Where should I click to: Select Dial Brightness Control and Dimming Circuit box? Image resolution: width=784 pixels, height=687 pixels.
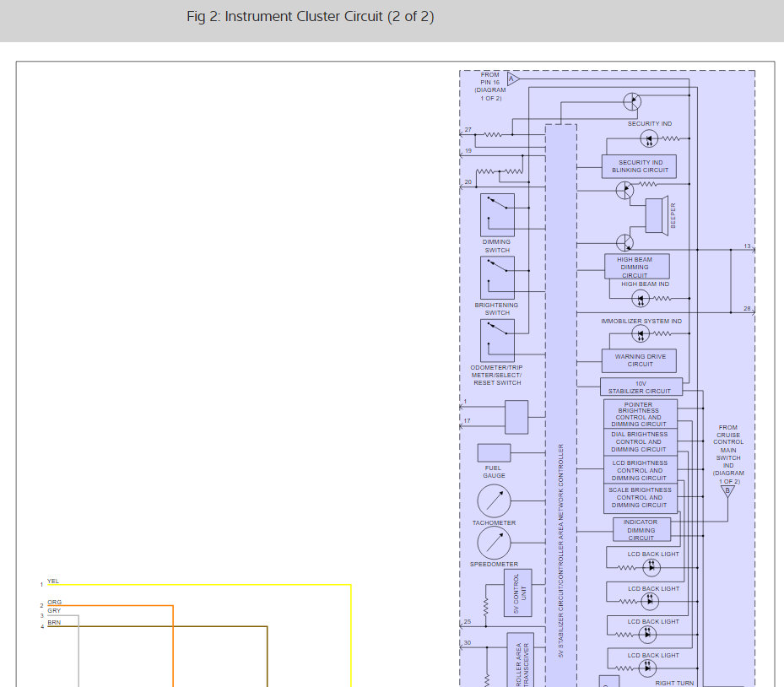click(x=641, y=441)
